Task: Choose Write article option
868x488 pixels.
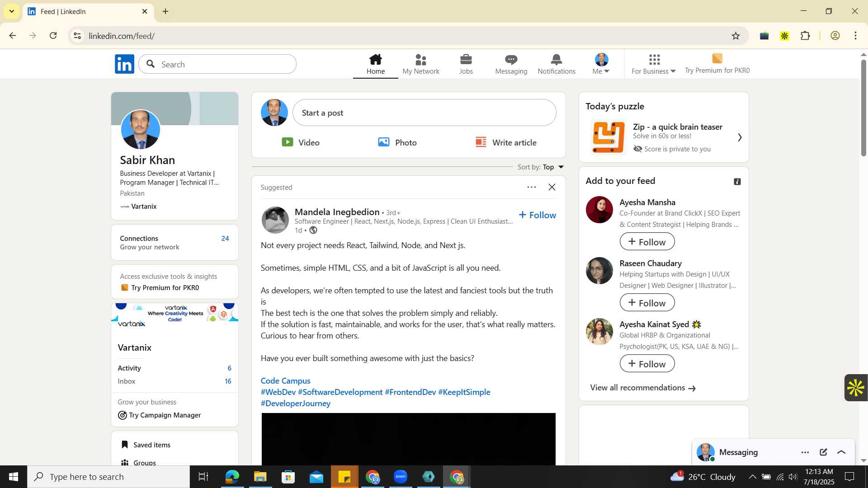Action: pos(506,142)
